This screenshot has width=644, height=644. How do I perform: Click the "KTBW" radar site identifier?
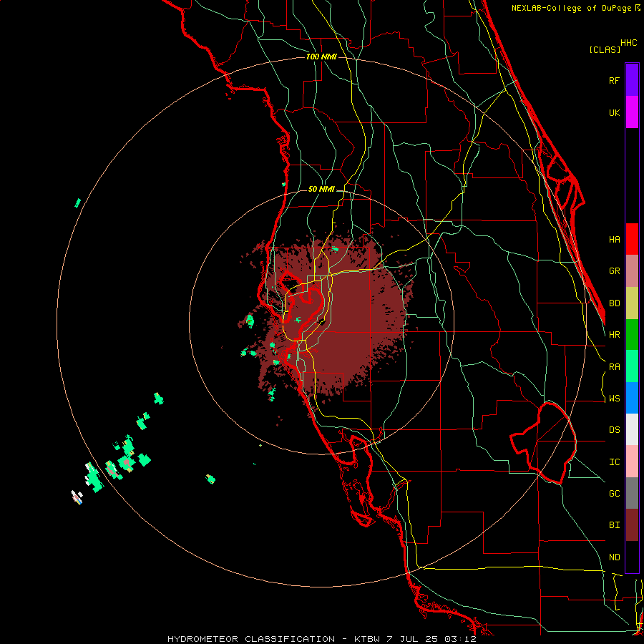(367, 639)
